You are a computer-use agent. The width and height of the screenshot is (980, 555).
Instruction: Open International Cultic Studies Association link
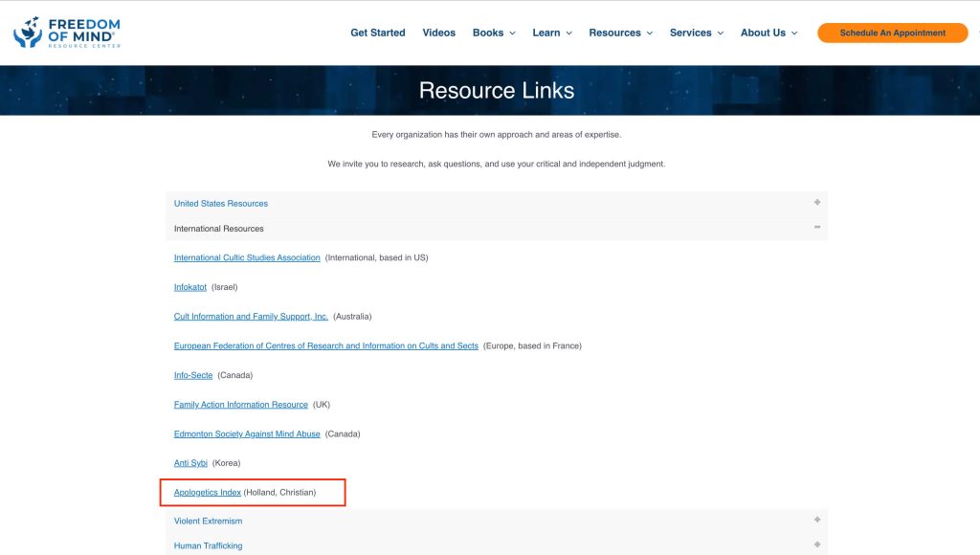(247, 257)
